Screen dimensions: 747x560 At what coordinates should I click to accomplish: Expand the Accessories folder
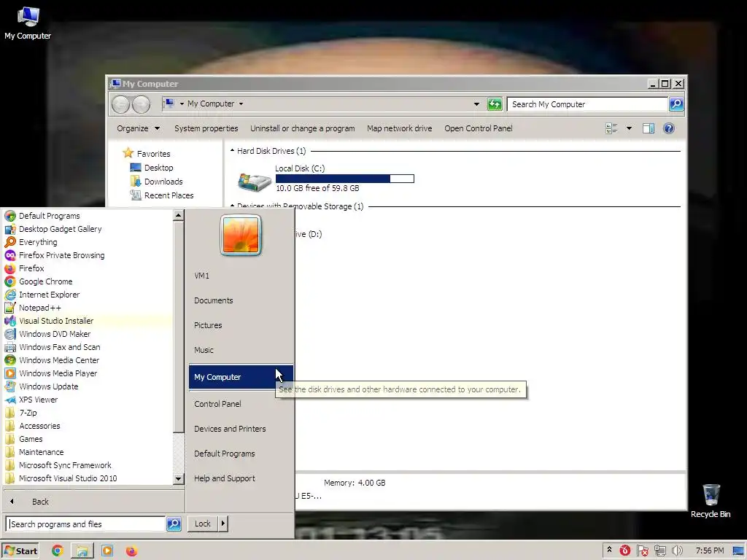tap(32, 426)
